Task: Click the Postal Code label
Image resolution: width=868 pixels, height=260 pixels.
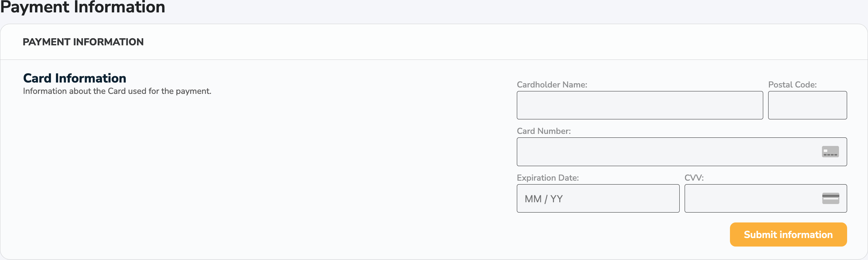Action: pyautogui.click(x=792, y=85)
